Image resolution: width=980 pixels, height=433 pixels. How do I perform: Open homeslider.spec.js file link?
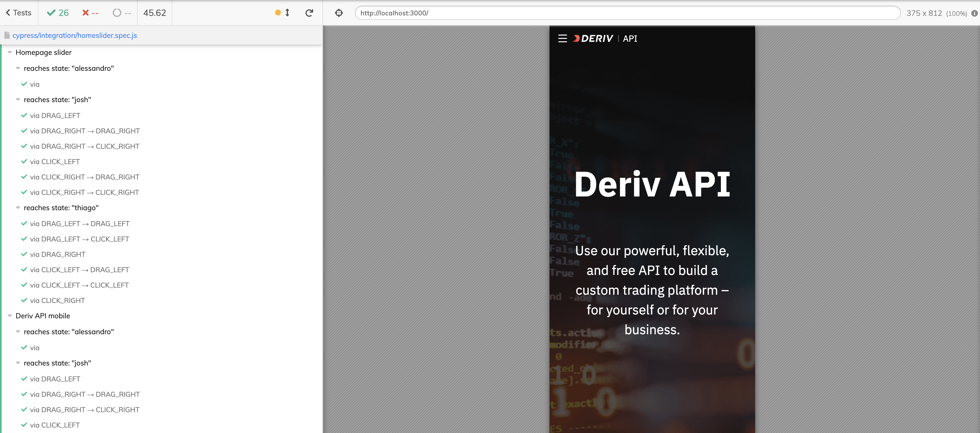[x=75, y=35]
